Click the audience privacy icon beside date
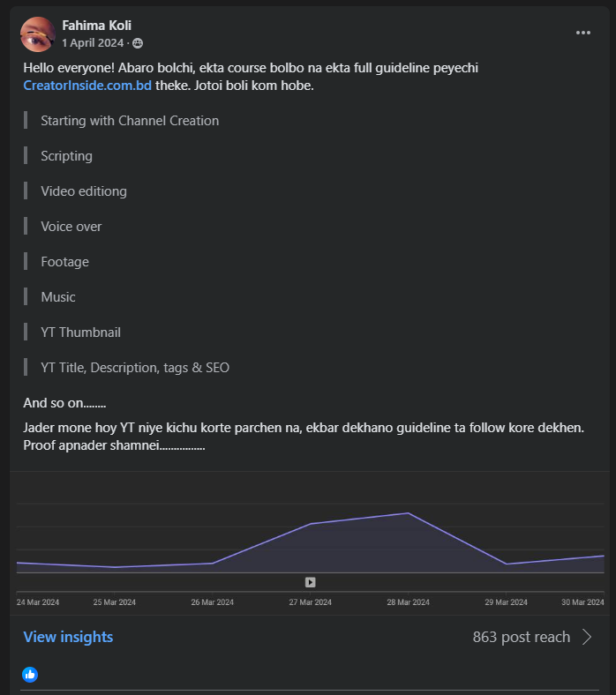This screenshot has width=616, height=695. pyautogui.click(x=138, y=42)
